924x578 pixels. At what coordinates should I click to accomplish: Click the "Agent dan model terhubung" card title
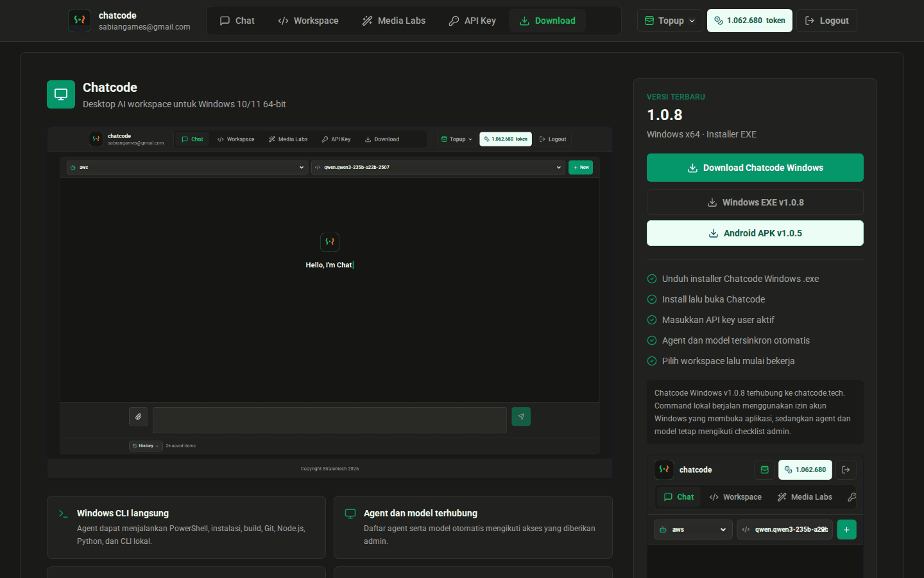click(420, 513)
